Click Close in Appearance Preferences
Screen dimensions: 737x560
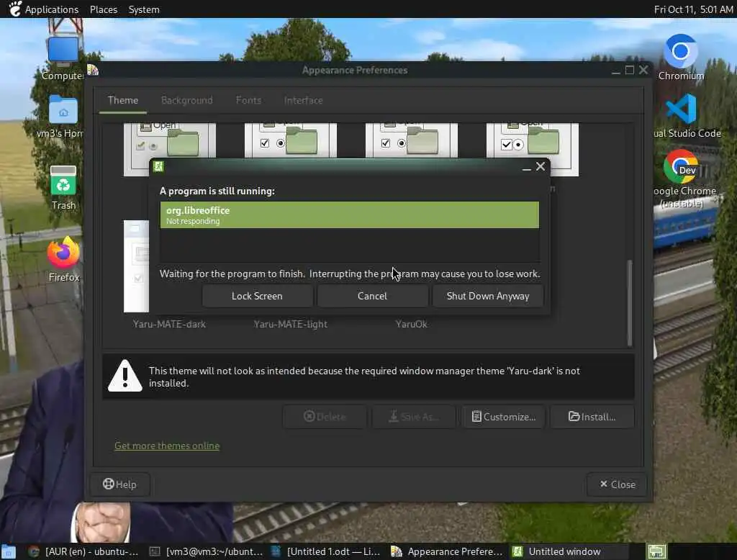coord(617,484)
